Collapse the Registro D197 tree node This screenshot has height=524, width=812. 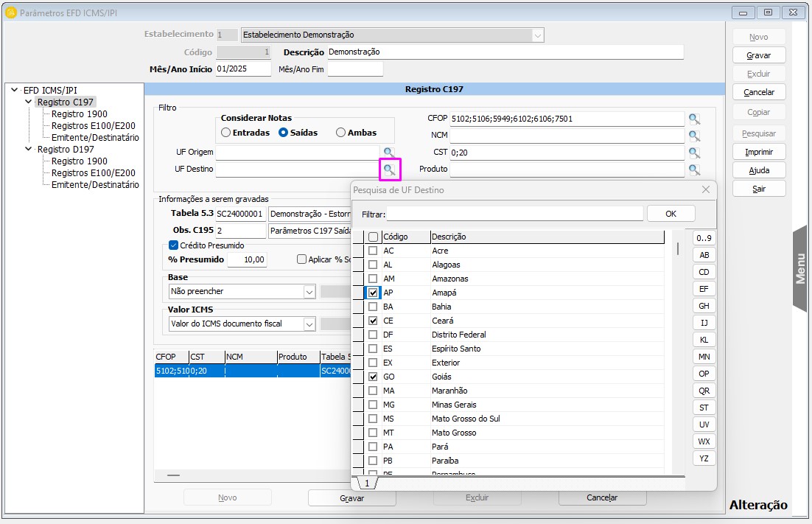[x=29, y=149]
